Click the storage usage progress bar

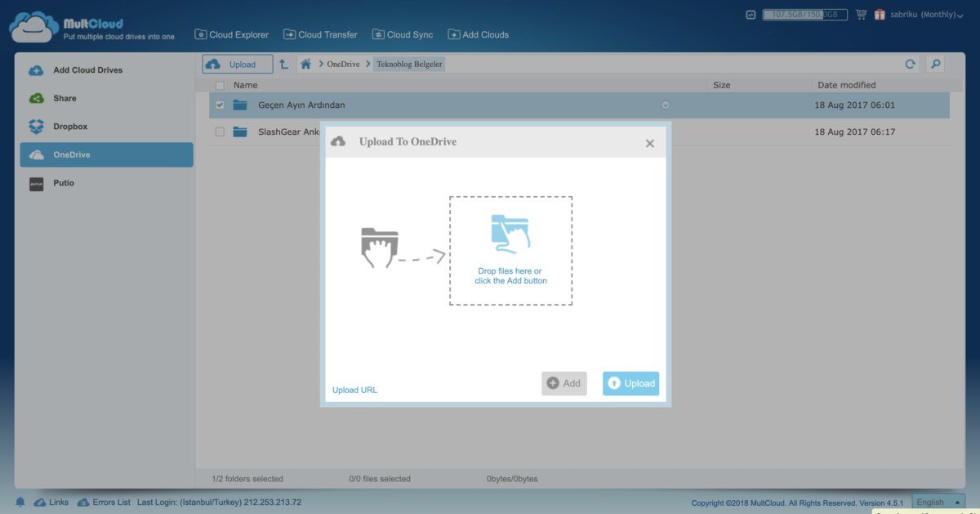pyautogui.click(x=804, y=15)
